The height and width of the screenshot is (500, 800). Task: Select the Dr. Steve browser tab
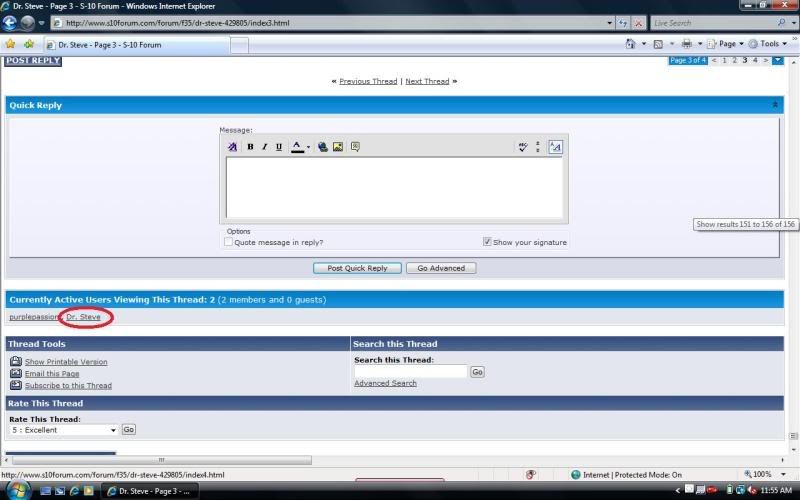click(137, 45)
